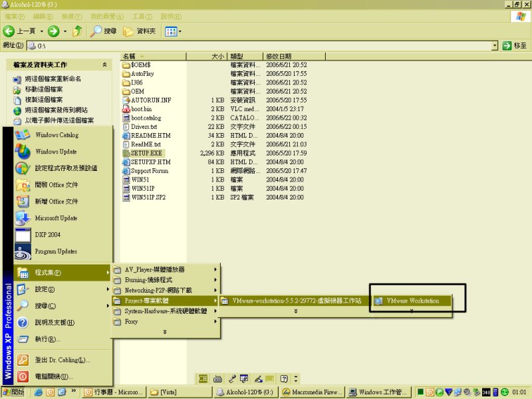Open the Windows Update shortcut icon

click(23, 152)
